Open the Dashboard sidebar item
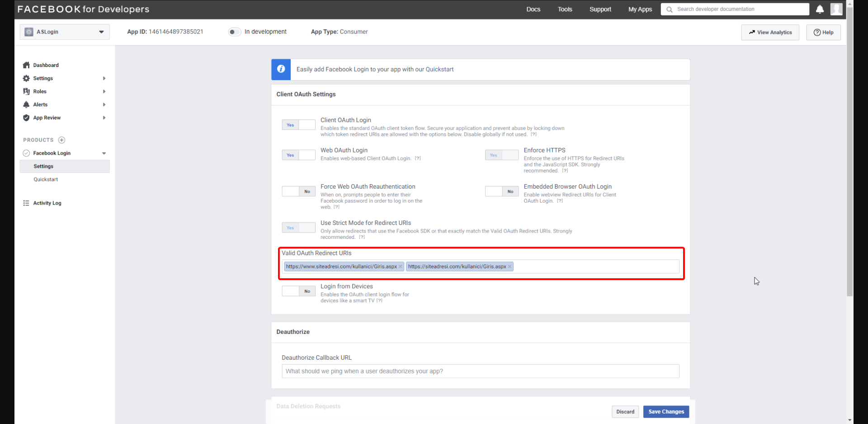868x424 pixels. [46, 65]
